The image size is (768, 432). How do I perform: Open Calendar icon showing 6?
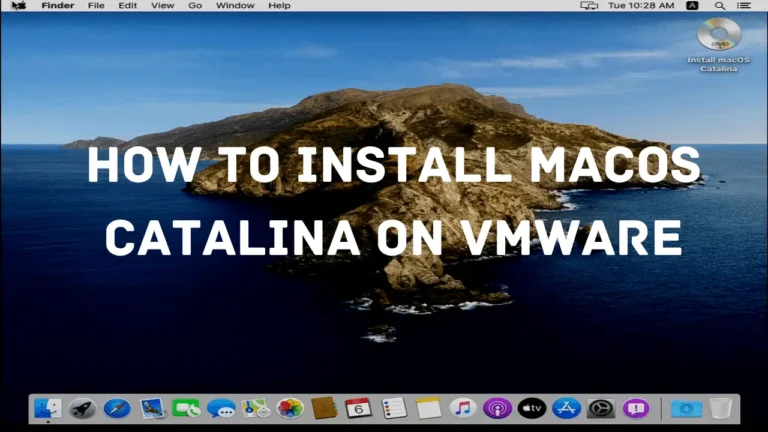[x=359, y=408]
